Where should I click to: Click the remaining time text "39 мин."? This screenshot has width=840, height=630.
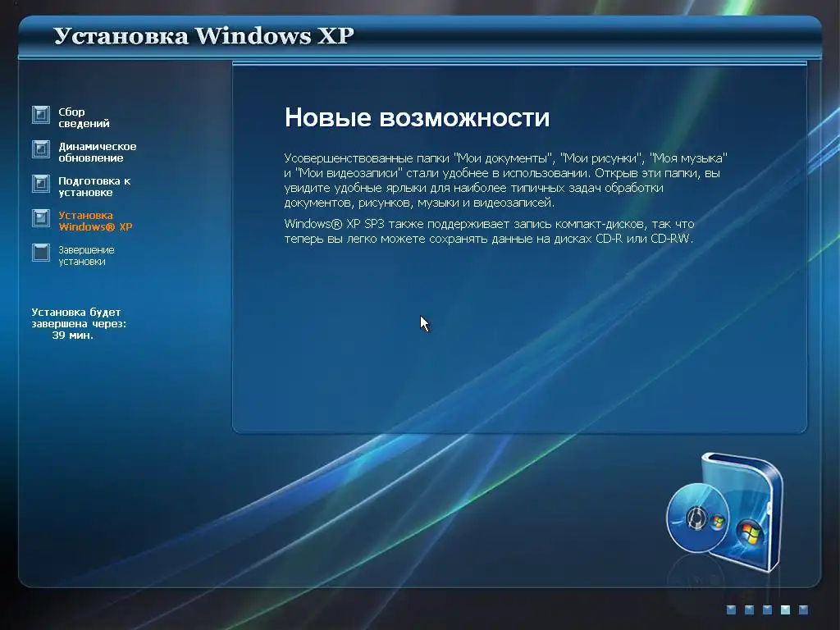pyautogui.click(x=73, y=336)
